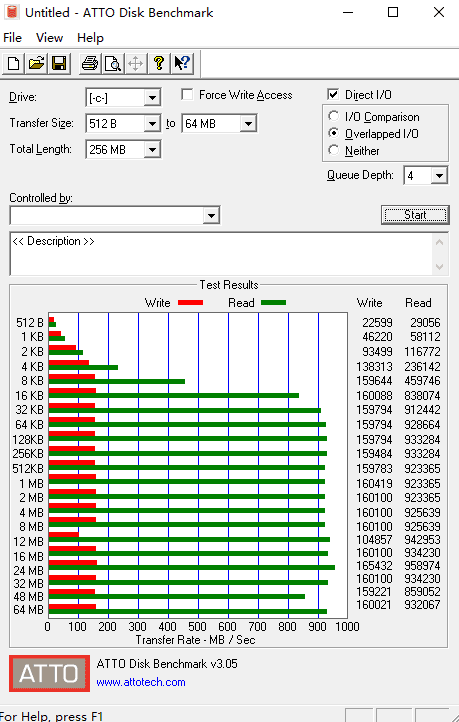
Task: Activate the context help arrow icon
Action: (x=182, y=63)
